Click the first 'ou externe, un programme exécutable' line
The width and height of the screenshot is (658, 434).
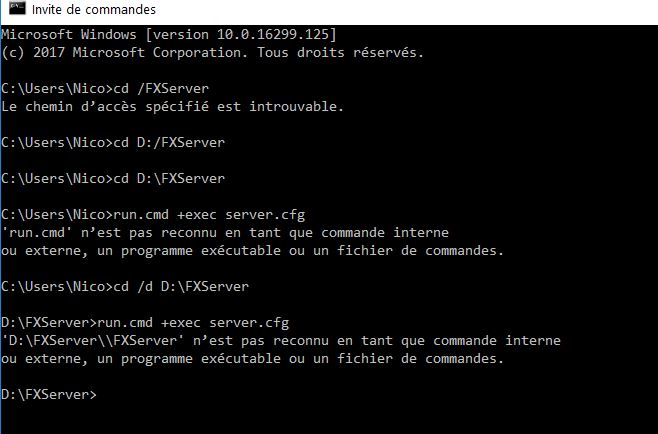[252, 251]
